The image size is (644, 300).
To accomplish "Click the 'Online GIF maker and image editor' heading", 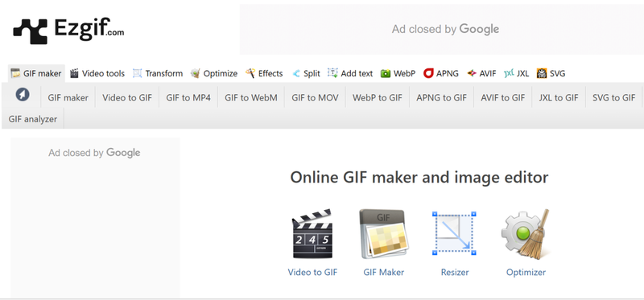I will coord(419,178).
